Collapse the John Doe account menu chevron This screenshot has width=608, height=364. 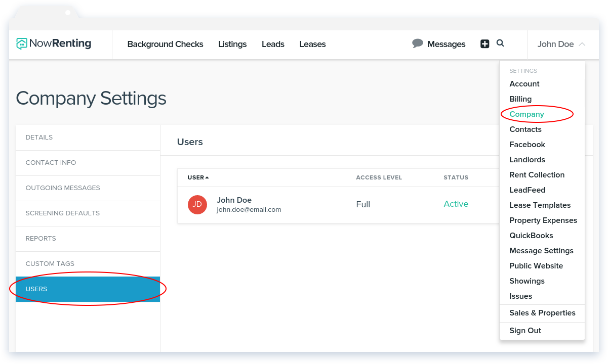tap(582, 44)
